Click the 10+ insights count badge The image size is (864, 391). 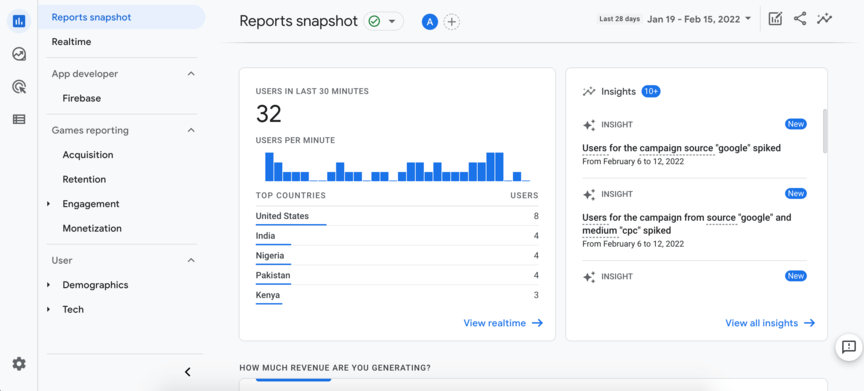(x=651, y=91)
